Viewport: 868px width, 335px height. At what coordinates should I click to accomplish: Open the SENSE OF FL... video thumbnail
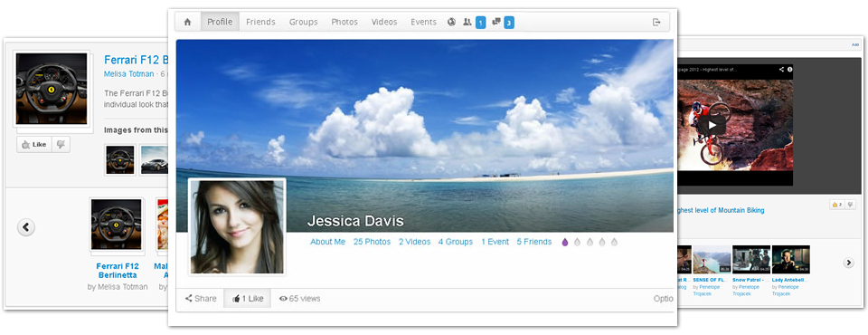[x=712, y=260]
